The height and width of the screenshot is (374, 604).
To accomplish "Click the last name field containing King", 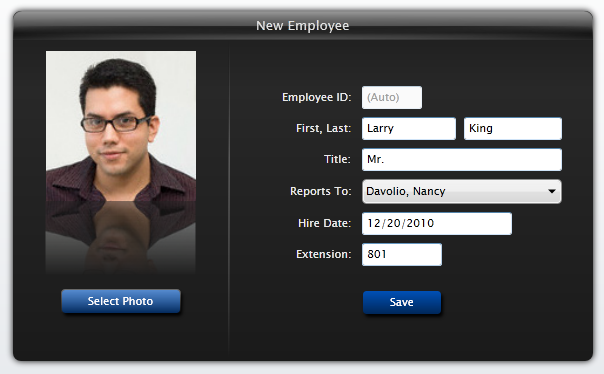I will pyautogui.click(x=513, y=129).
